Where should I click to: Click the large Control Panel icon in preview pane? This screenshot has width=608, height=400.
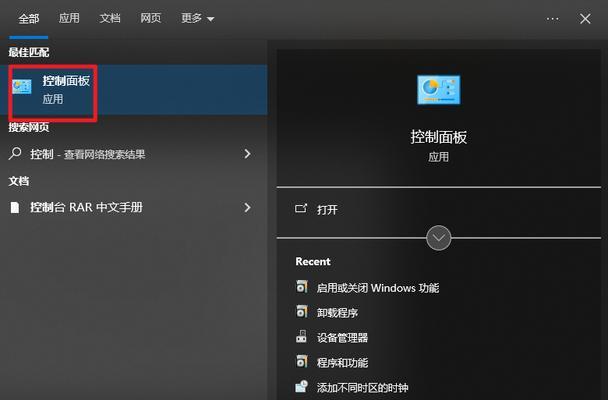439,90
